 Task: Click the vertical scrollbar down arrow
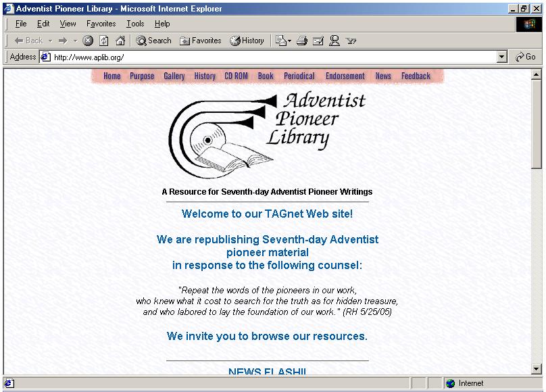click(537, 368)
